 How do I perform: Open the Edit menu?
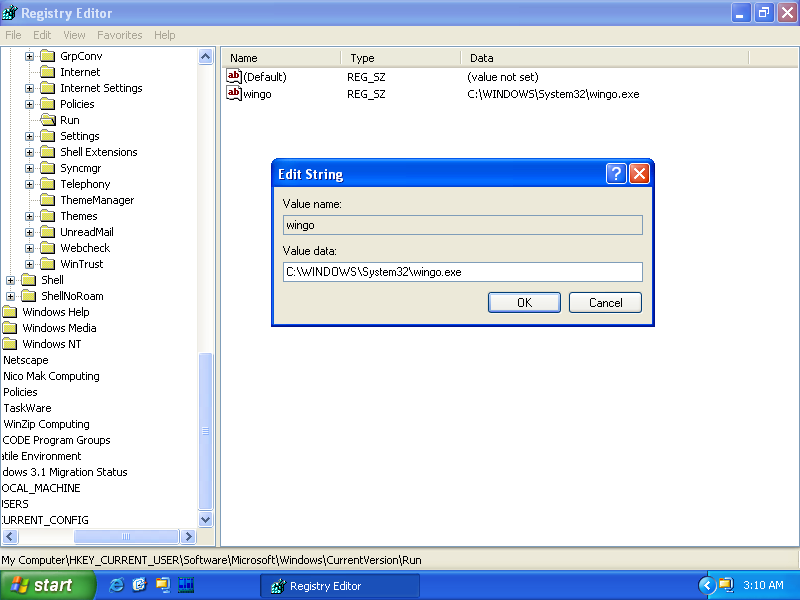click(x=42, y=35)
